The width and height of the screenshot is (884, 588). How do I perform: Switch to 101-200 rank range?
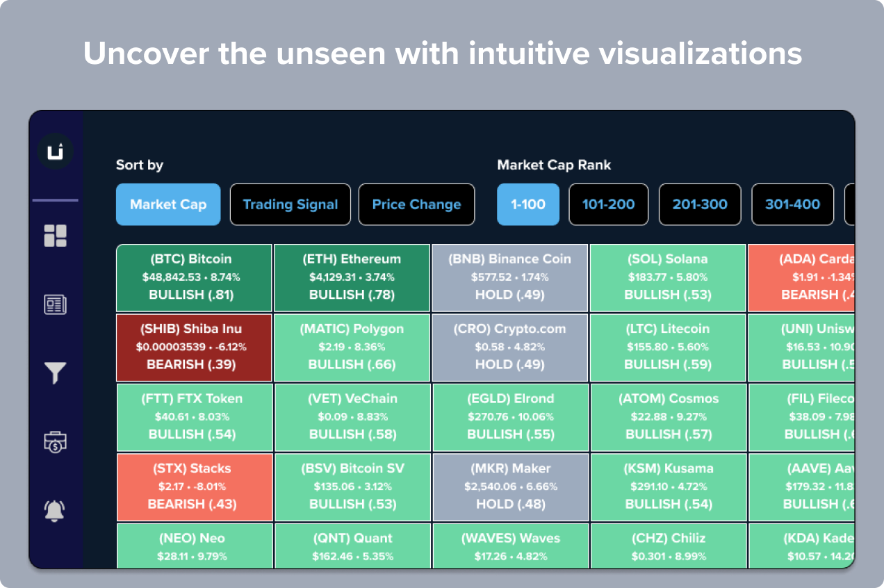click(608, 204)
